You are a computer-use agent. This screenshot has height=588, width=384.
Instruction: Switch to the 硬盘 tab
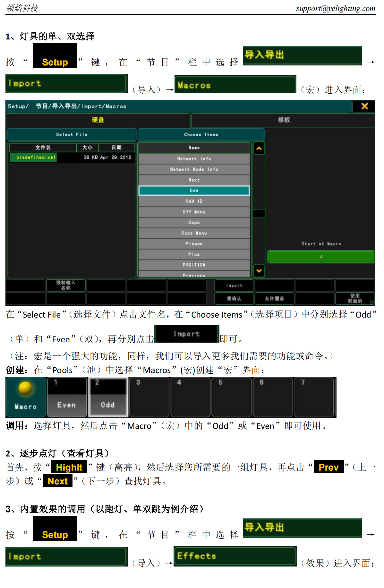pyautogui.click(x=98, y=120)
